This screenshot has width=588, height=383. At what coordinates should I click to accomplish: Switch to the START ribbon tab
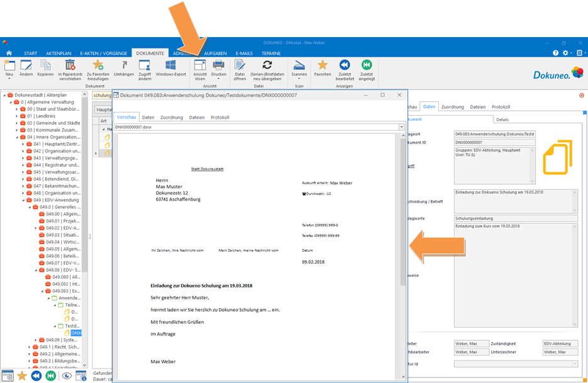[30, 53]
